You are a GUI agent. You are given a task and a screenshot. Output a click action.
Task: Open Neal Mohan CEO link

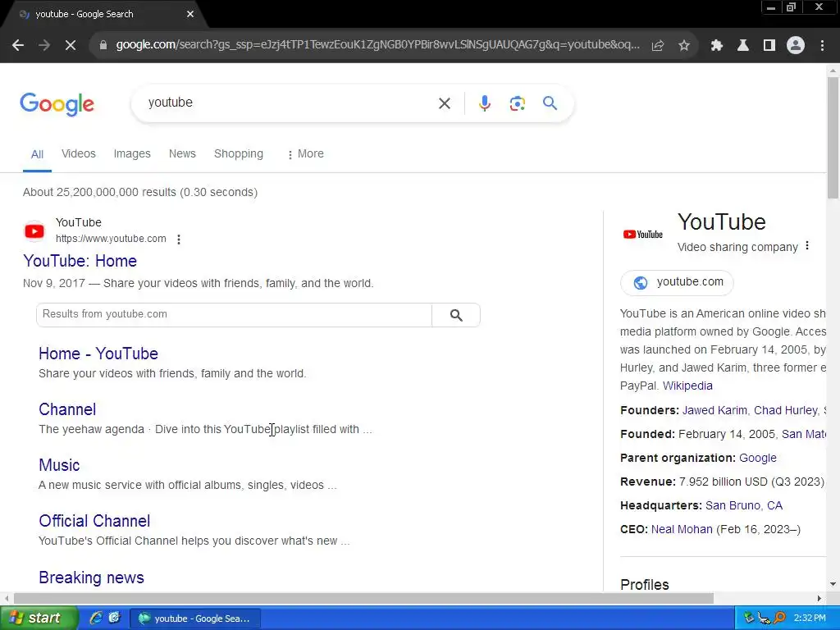pyautogui.click(x=682, y=529)
